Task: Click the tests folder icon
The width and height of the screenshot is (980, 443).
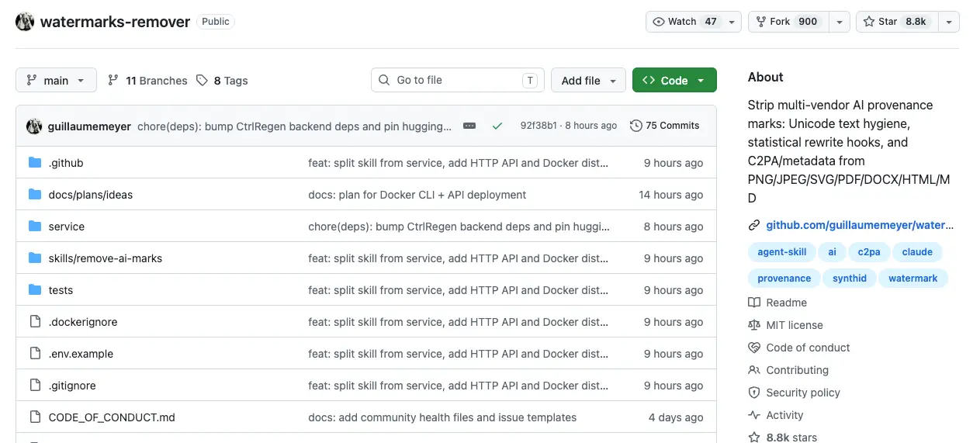Action: click(35, 290)
